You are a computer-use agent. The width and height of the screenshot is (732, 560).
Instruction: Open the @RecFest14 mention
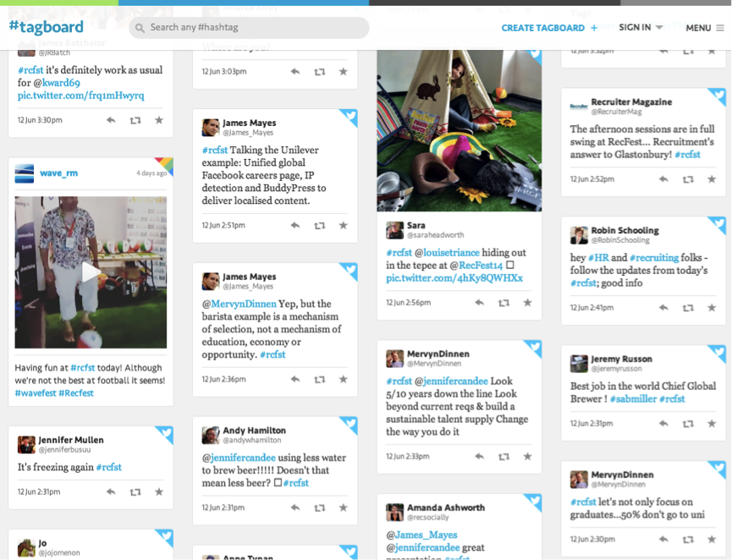476,265
